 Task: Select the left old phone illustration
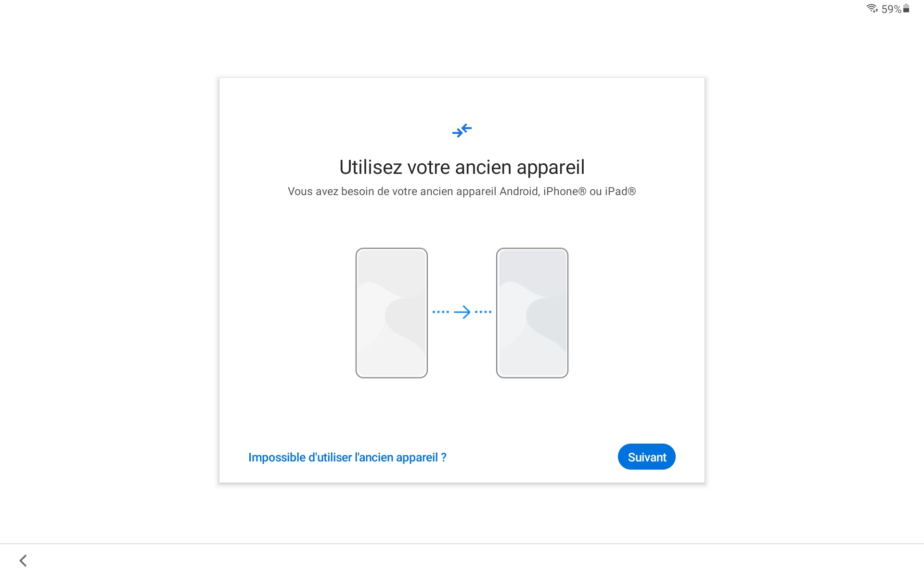click(392, 313)
